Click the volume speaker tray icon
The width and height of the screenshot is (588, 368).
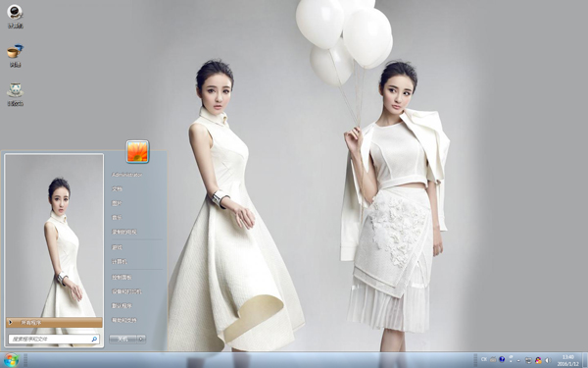point(548,360)
